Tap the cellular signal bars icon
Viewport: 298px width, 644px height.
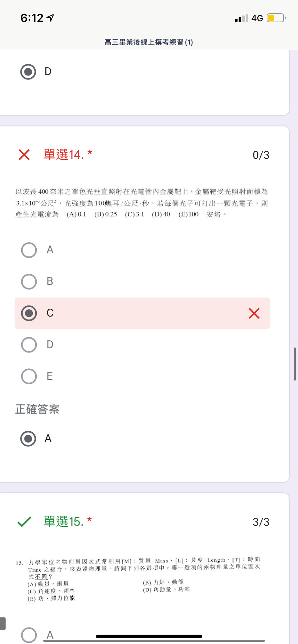pyautogui.click(x=241, y=18)
